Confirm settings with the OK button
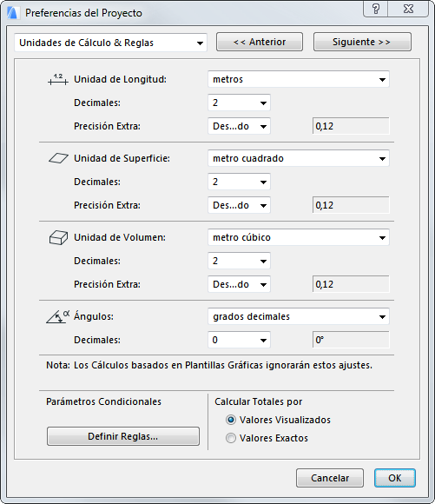This screenshot has width=435, height=504. click(395, 478)
